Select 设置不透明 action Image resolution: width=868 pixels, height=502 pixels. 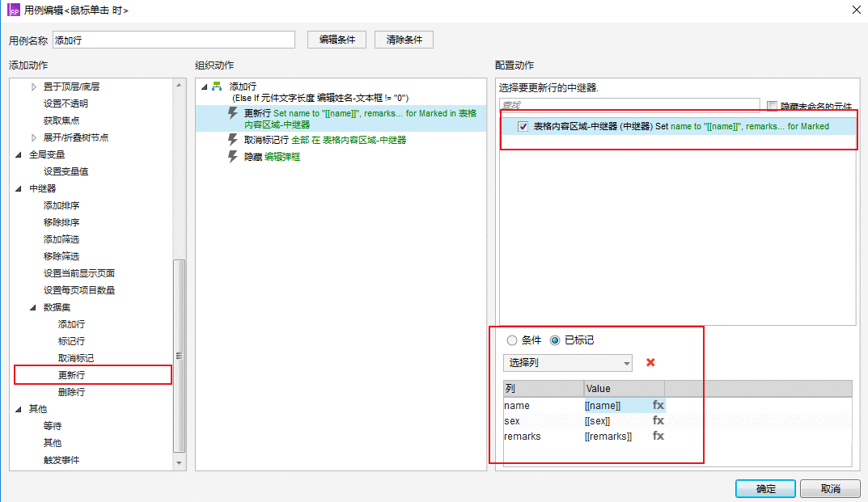pos(66,103)
